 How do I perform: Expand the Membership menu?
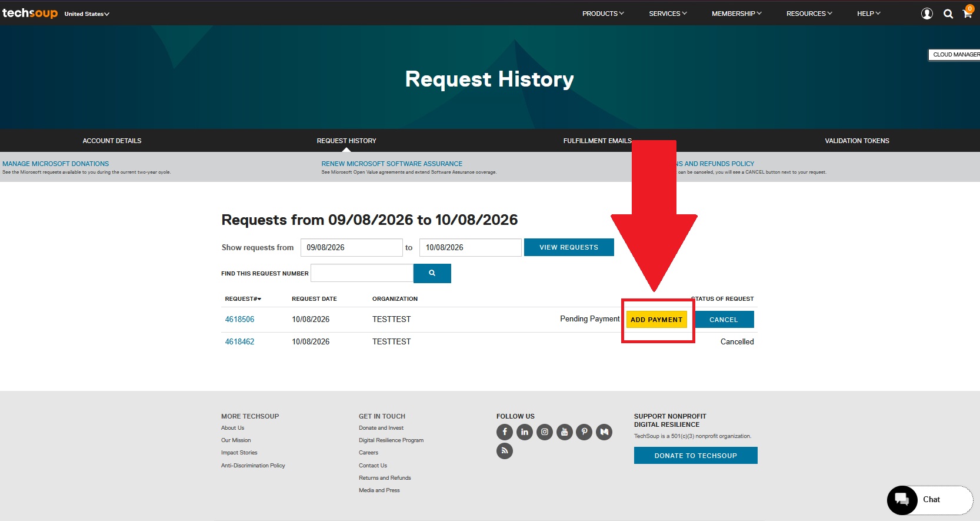coord(736,14)
